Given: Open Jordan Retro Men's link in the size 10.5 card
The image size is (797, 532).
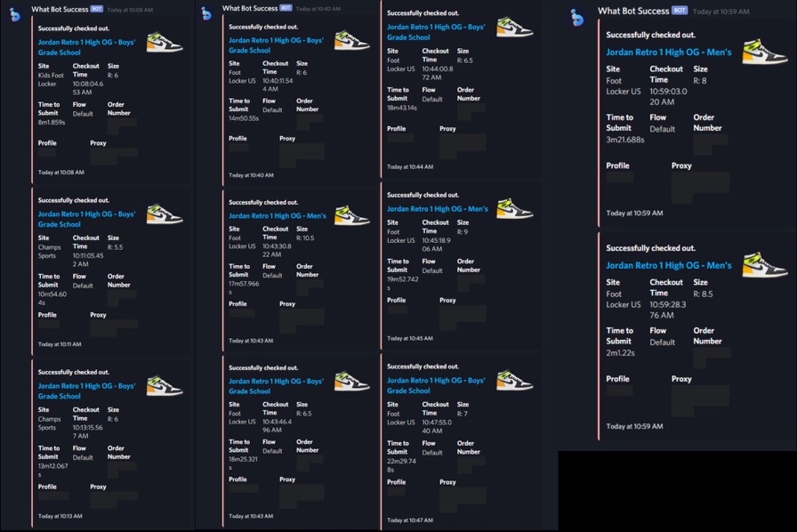Looking at the screenshot, I should (x=278, y=215).
